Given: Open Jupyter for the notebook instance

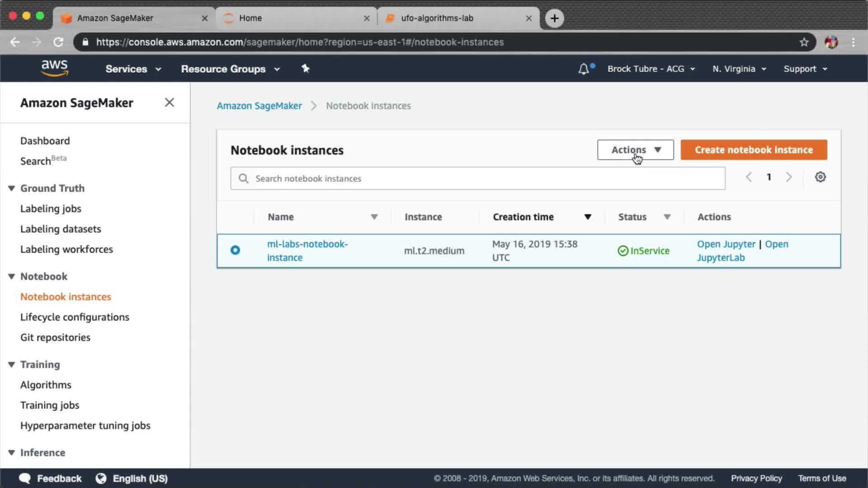Looking at the screenshot, I should 726,244.
